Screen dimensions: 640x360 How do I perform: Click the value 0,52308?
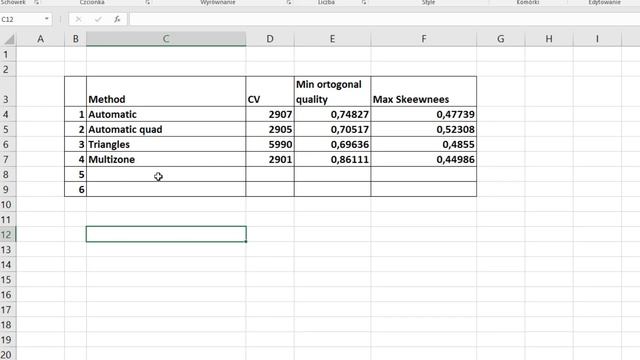click(x=424, y=129)
